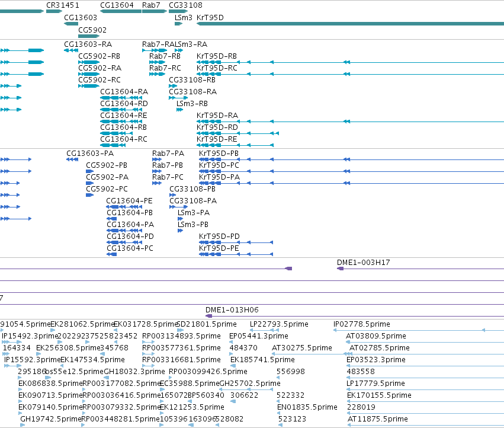
Task: Select transcript KrT95D-RA
Action: pos(217,116)
